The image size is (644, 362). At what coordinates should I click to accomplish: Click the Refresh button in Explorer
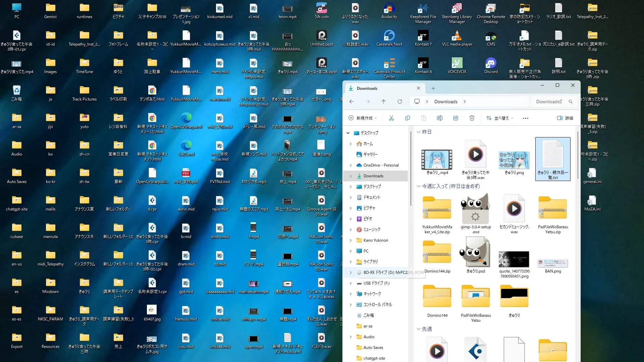[399, 102]
